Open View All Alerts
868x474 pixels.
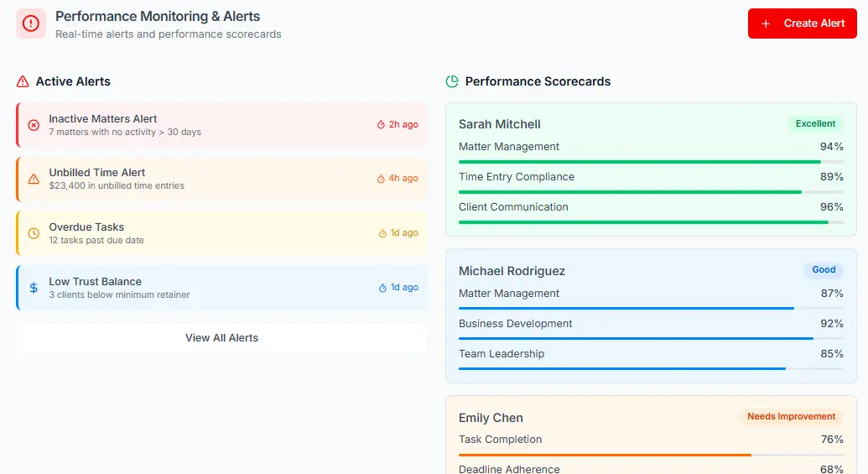click(221, 338)
